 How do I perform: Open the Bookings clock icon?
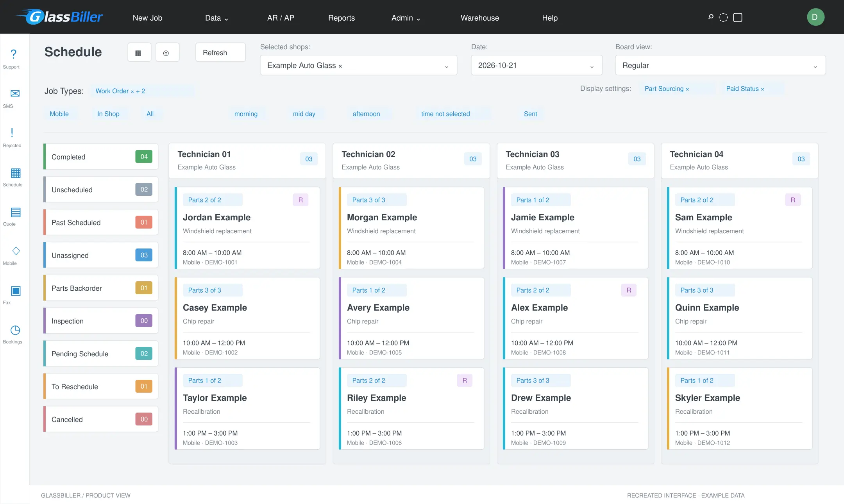click(x=15, y=330)
